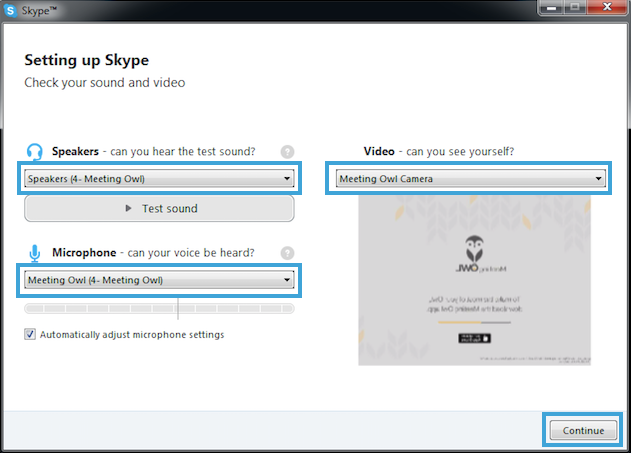The width and height of the screenshot is (631, 453).
Task: Open the Meeting Owl Camera dropdown
Action: click(x=471, y=179)
